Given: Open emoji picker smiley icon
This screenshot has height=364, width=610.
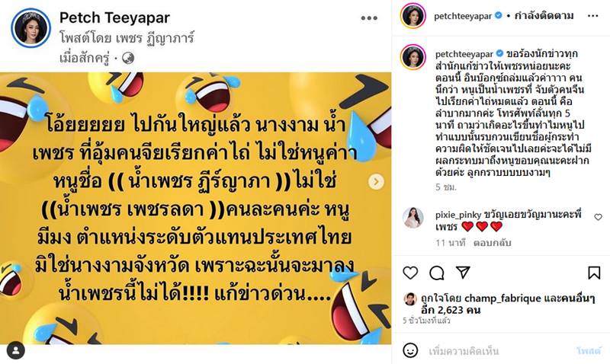Looking at the screenshot, I should click(x=410, y=350).
